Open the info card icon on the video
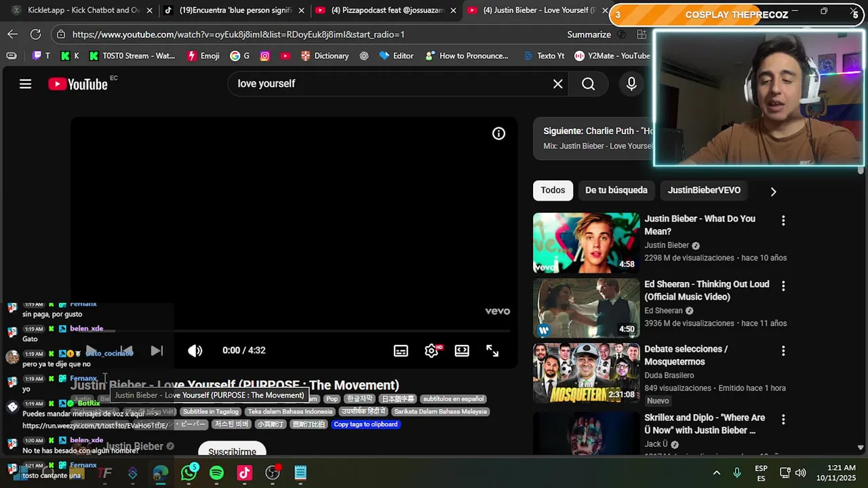Image resolution: width=868 pixels, height=488 pixels. coord(498,134)
